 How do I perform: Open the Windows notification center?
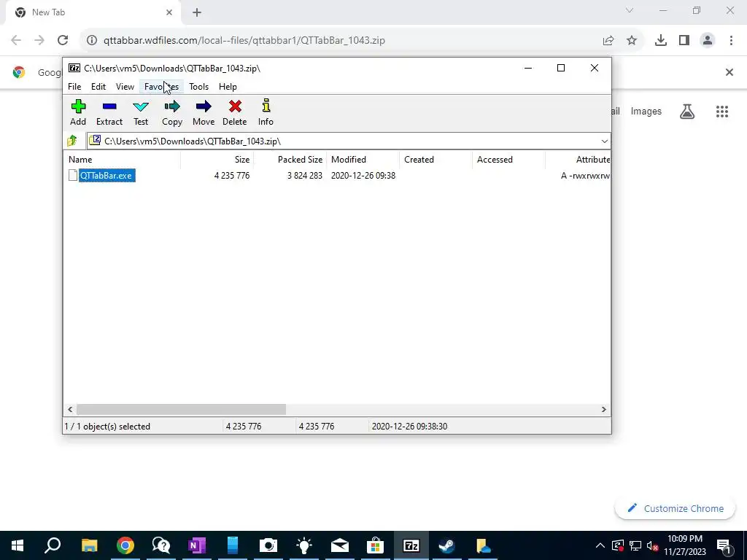pos(724,545)
